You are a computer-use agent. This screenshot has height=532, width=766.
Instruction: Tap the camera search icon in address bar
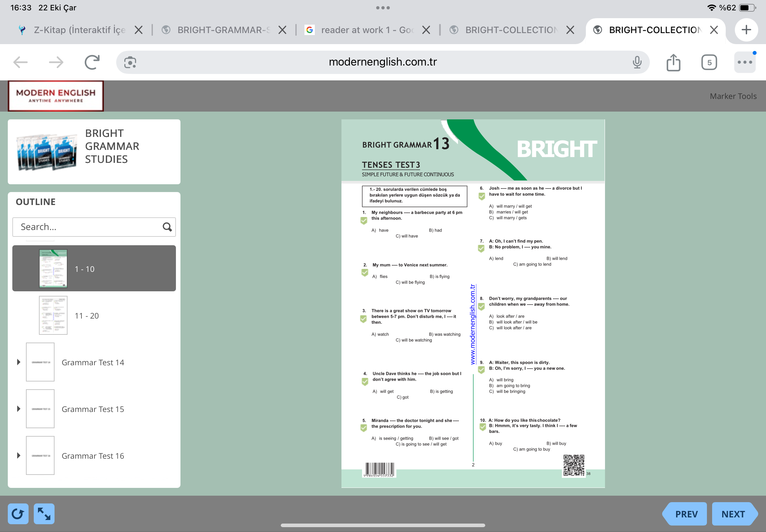130,62
